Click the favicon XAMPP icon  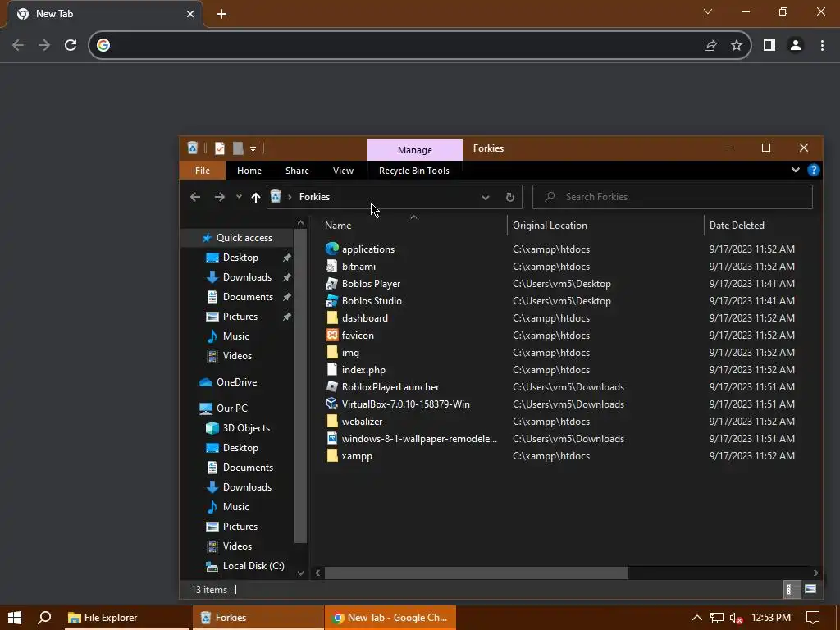(x=332, y=335)
